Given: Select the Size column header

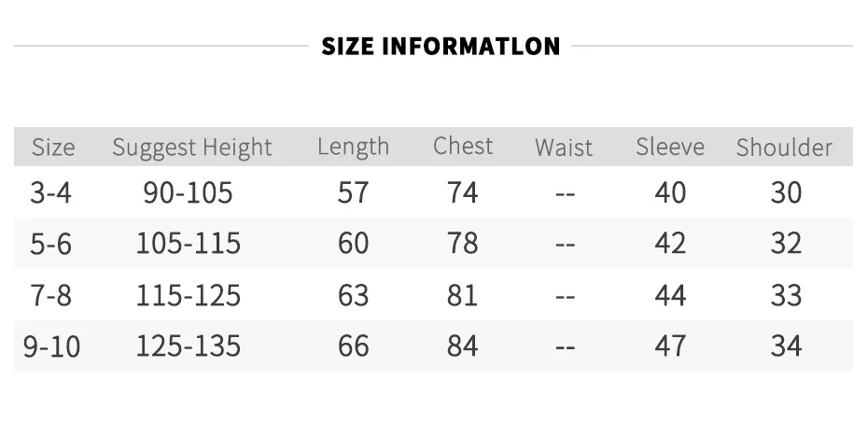Looking at the screenshot, I should click(53, 147).
